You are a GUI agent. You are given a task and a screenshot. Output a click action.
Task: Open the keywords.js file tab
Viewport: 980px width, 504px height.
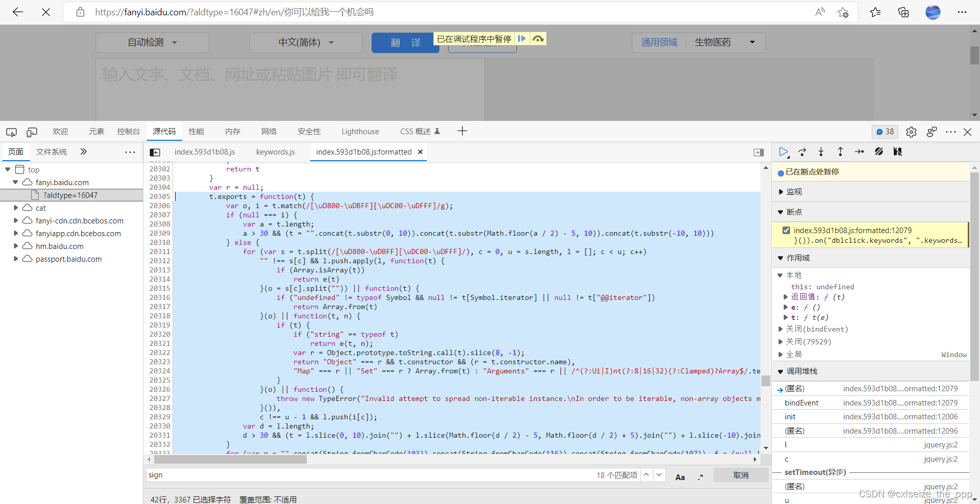click(x=276, y=152)
